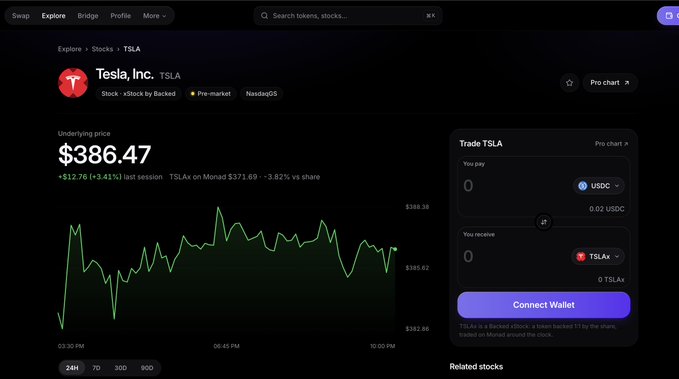The width and height of the screenshot is (679, 379).
Task: Click the $388.38 chart axis label
Action: [x=417, y=207]
